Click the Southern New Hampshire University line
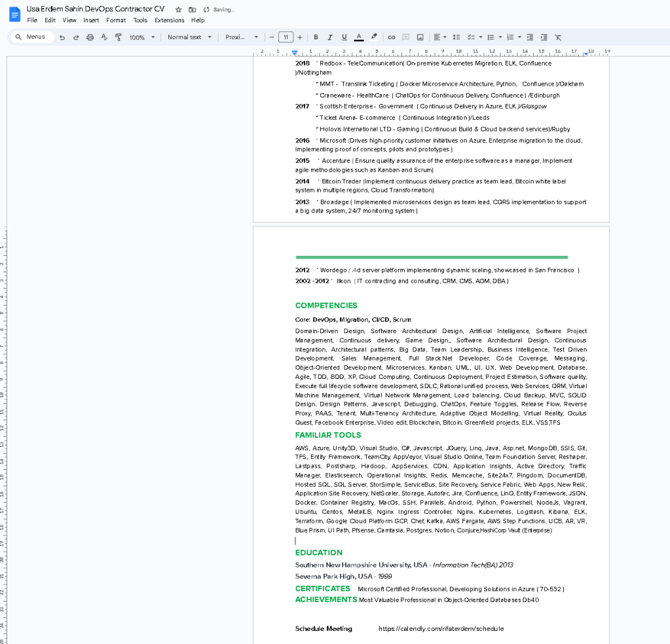The image size is (670, 644). pyautogui.click(x=404, y=565)
